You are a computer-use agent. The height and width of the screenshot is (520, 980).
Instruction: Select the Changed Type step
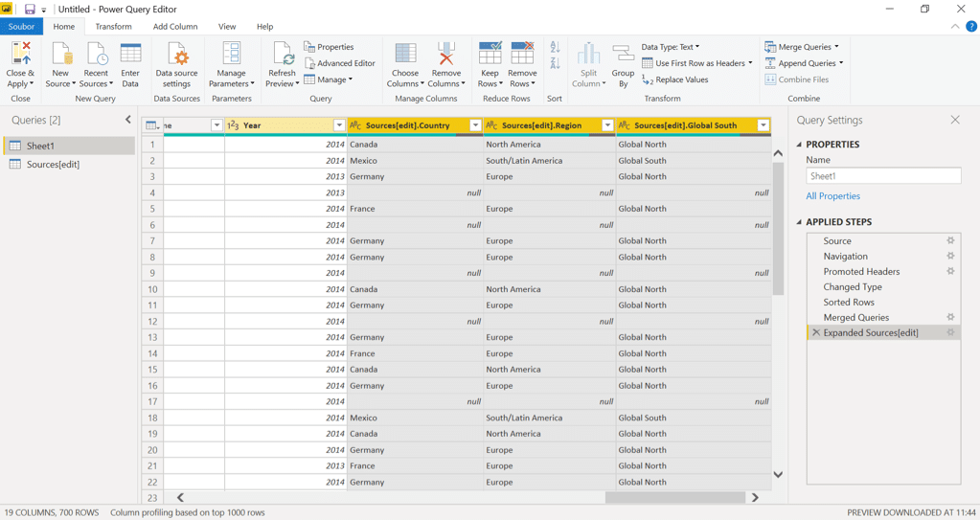(853, 287)
